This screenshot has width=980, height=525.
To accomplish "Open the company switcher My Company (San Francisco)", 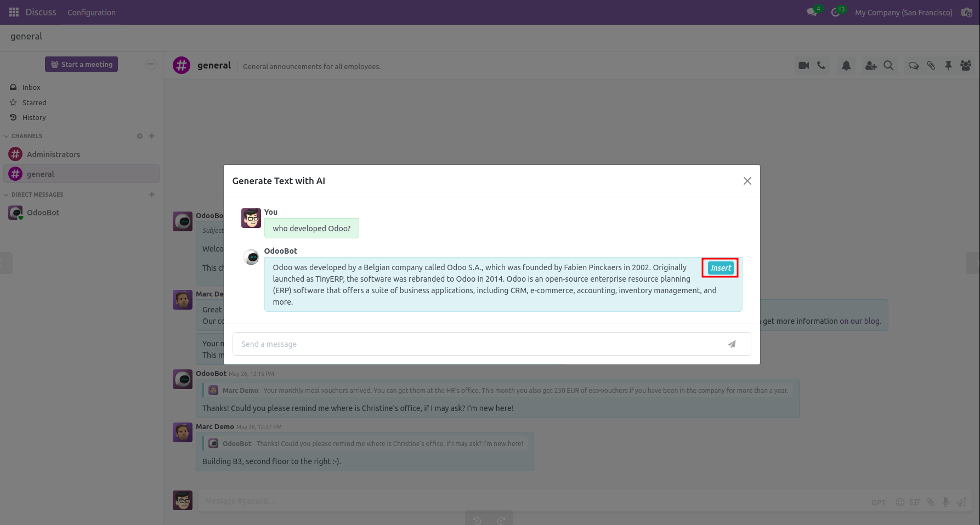I will pos(903,13).
